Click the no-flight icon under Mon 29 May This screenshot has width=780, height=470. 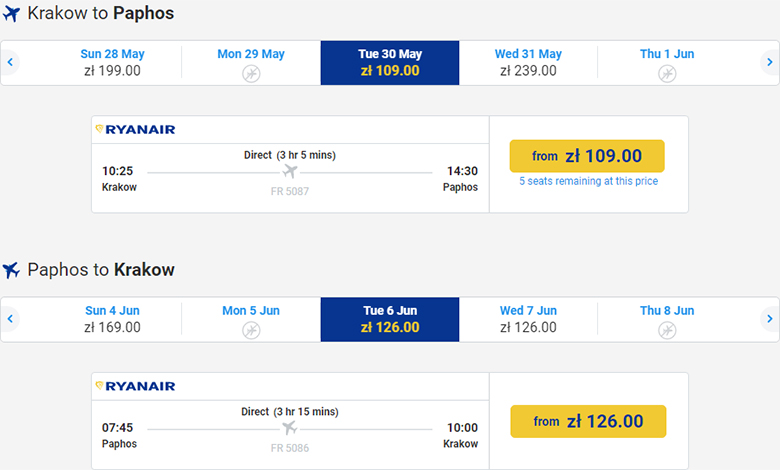251,74
